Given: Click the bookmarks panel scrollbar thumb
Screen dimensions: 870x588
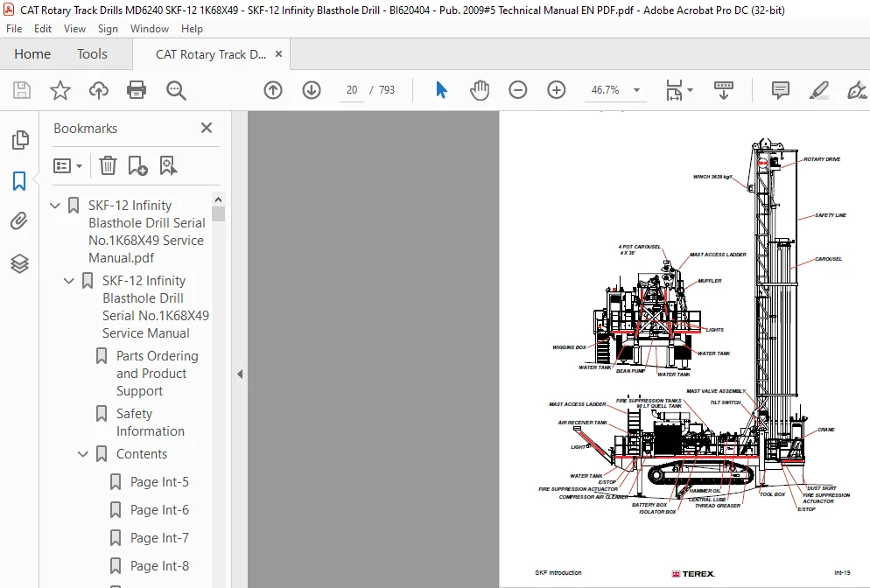Looking at the screenshot, I should click(x=218, y=213).
